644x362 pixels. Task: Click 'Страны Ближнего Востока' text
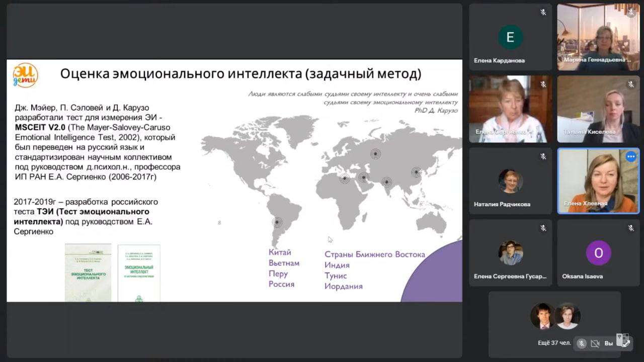(x=375, y=254)
